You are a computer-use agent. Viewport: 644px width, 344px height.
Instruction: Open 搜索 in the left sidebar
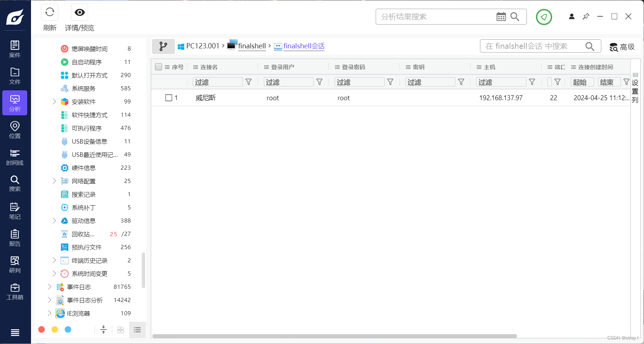coord(15,183)
